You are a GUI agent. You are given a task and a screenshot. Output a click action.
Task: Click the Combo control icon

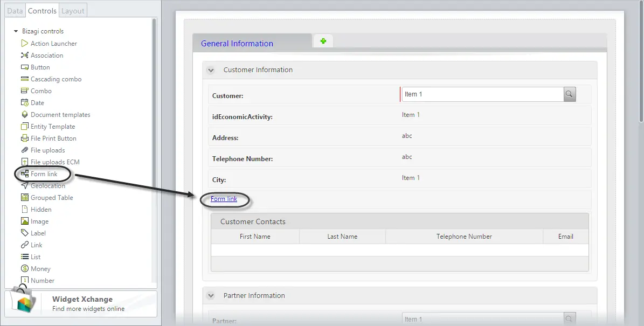25,91
